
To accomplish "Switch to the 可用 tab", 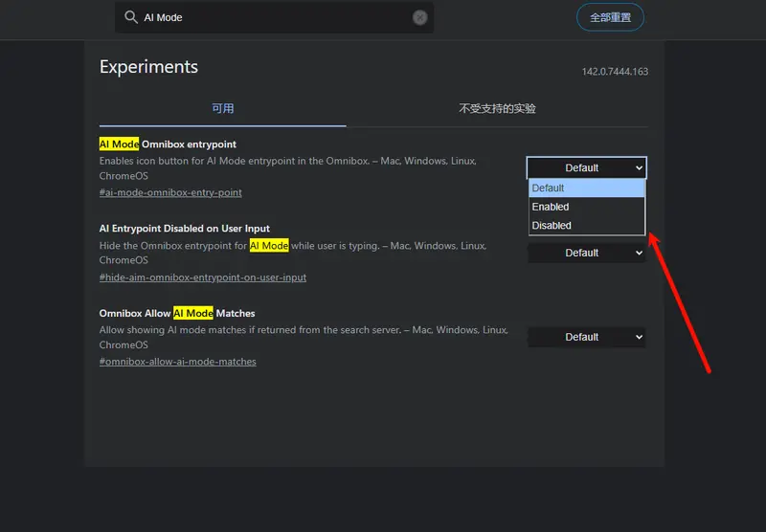I will pyautogui.click(x=223, y=108).
